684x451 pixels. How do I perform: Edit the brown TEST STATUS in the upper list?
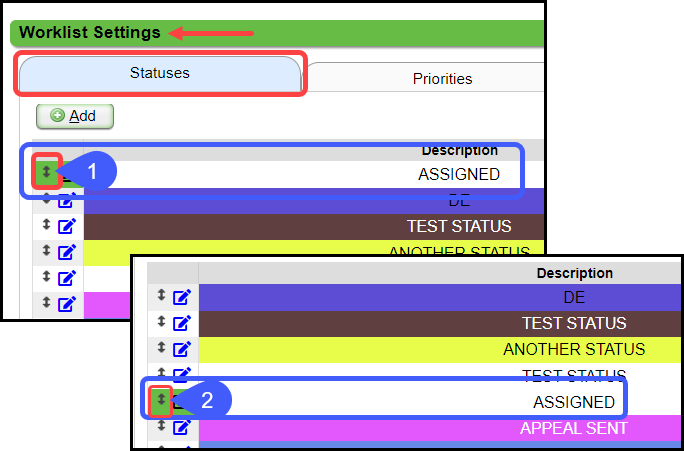(66, 225)
